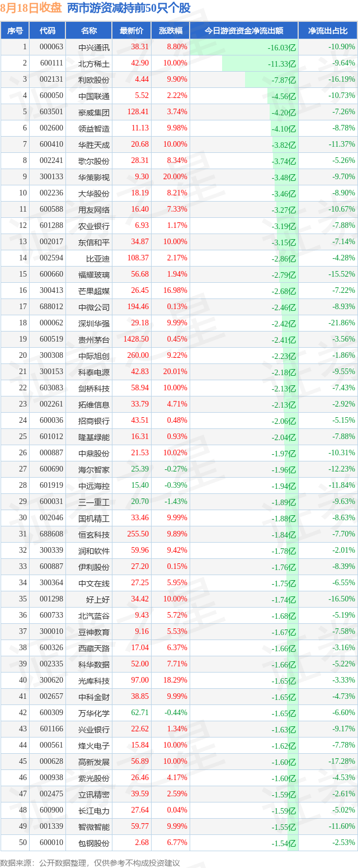This screenshot has height=868, width=358.
Task: Click price 1428.50 of 贵州茅台
Action: [x=135, y=339]
